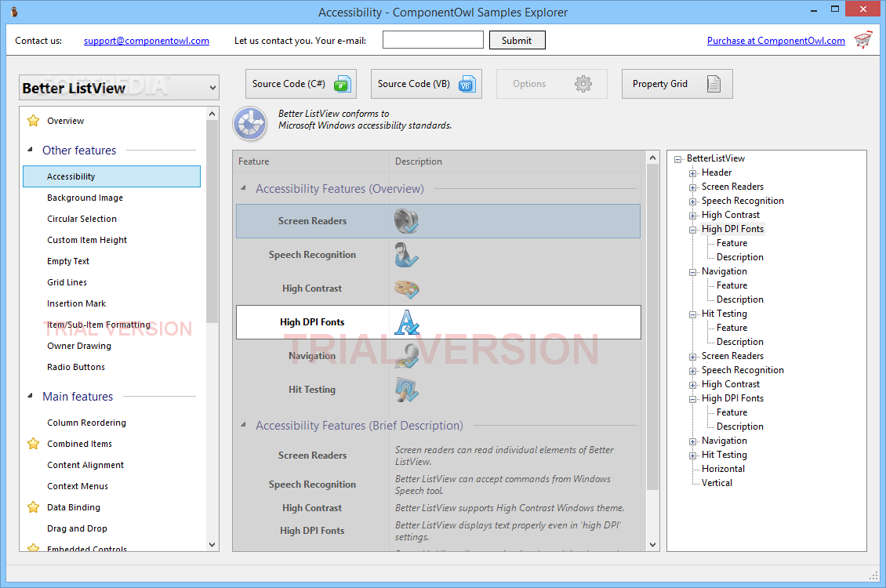This screenshot has height=588, width=886.
Task: Open support@componentowl.com email link
Action: click(147, 41)
